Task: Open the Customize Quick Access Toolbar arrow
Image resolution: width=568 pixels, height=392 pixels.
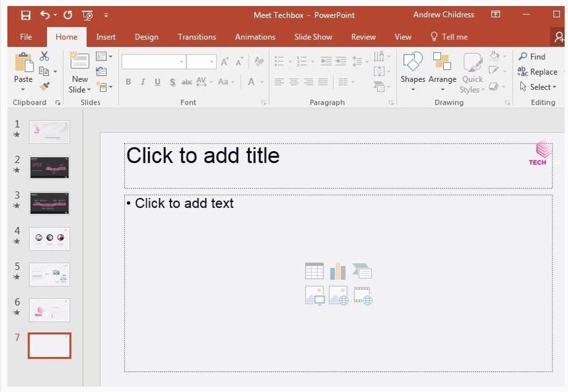Action: point(106,15)
